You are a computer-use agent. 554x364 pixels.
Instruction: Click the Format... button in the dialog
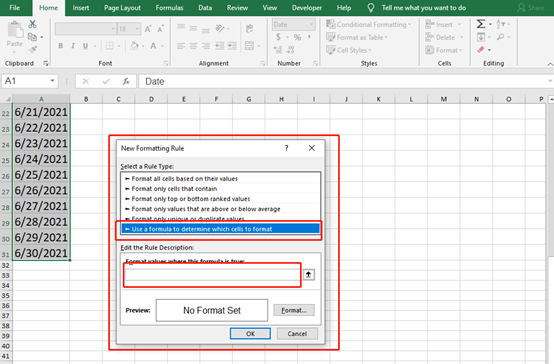[x=294, y=310]
